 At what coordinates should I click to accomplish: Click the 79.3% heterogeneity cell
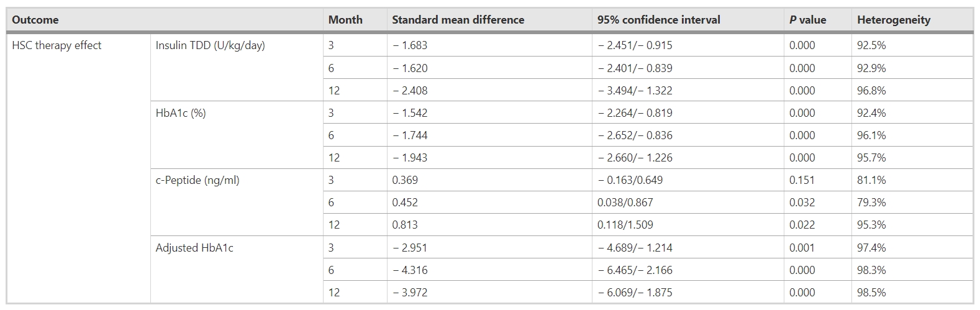point(871,203)
